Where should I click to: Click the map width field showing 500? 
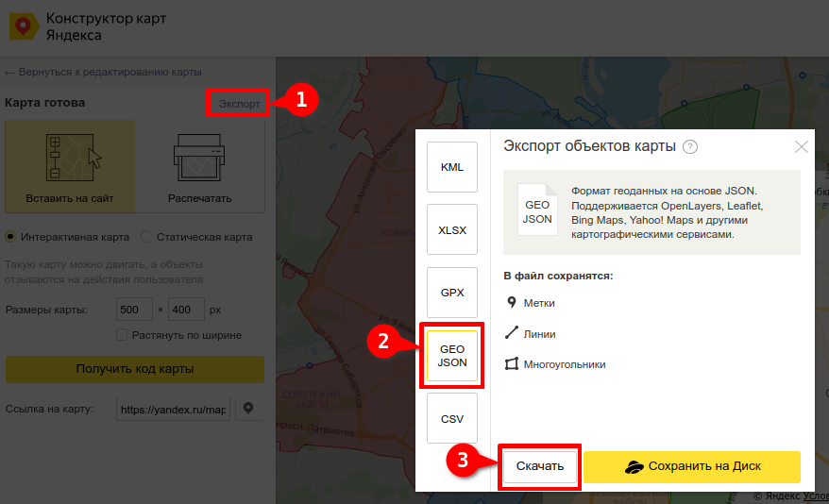[134, 310]
